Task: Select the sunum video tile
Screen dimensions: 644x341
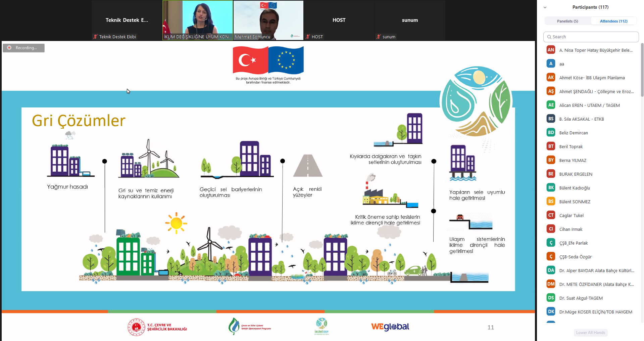Action: (x=410, y=20)
